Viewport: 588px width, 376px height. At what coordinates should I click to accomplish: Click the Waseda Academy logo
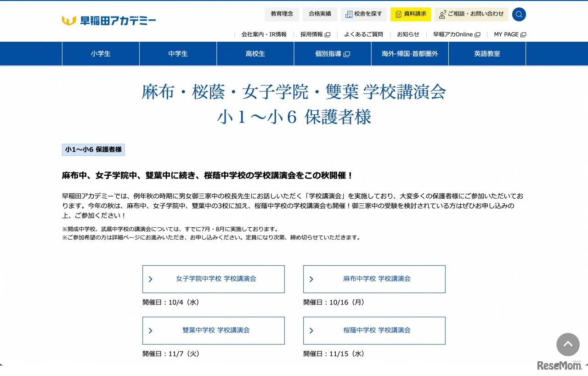click(x=108, y=20)
